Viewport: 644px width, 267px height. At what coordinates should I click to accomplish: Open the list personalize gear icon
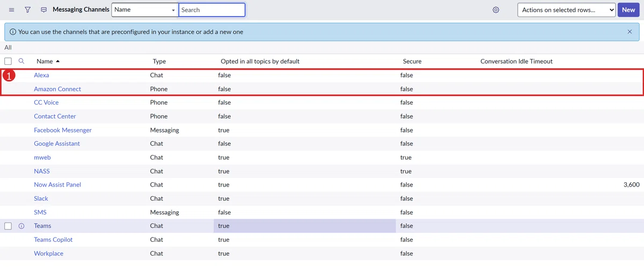click(496, 10)
